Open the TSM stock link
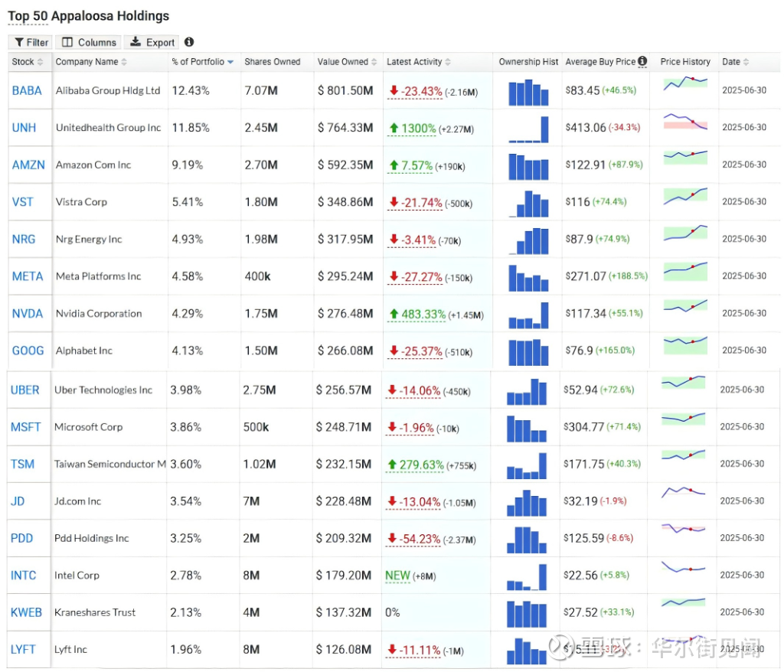This screenshot has width=784, height=672. (x=22, y=465)
